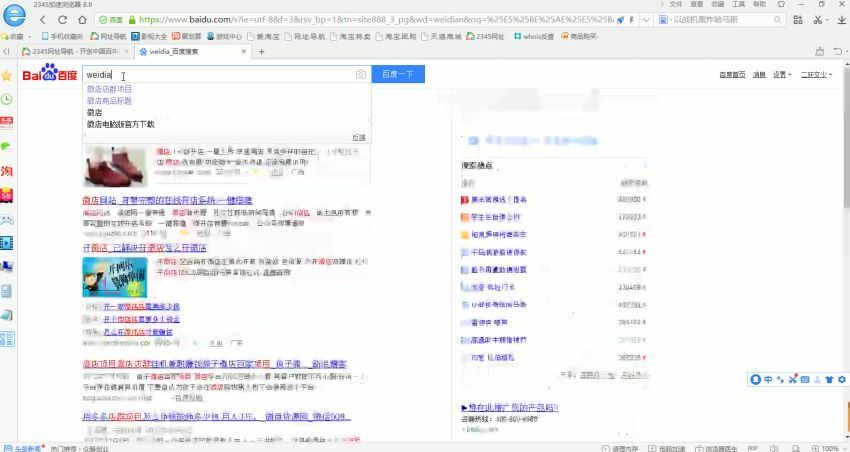Open the 天猫商城 bookmark
The image size is (850, 452).
click(442, 36)
